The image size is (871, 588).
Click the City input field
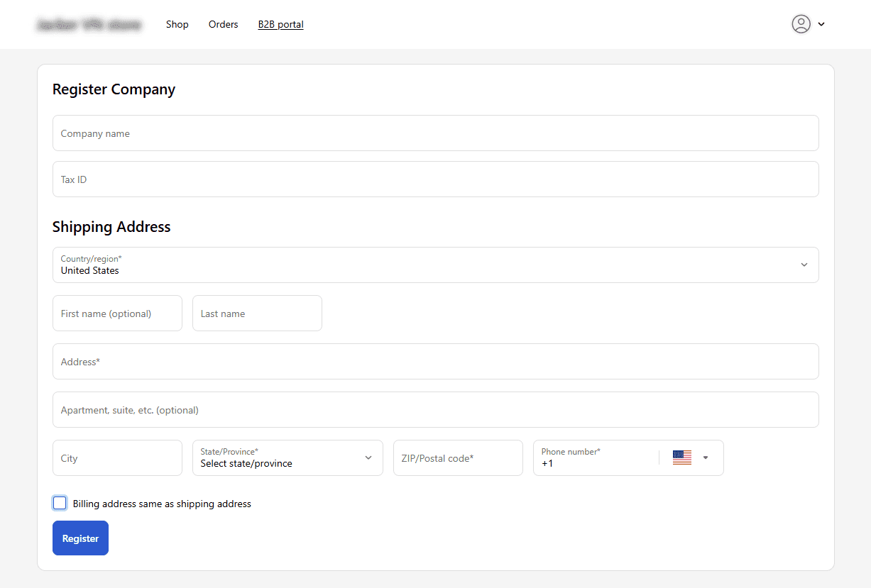[x=117, y=457]
